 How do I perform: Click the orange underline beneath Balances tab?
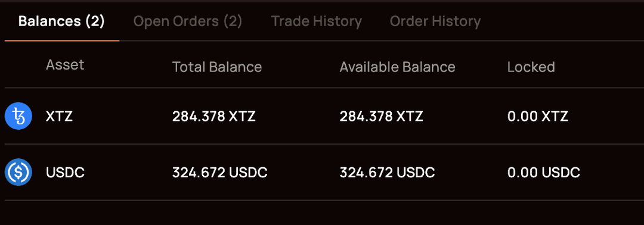(x=62, y=40)
